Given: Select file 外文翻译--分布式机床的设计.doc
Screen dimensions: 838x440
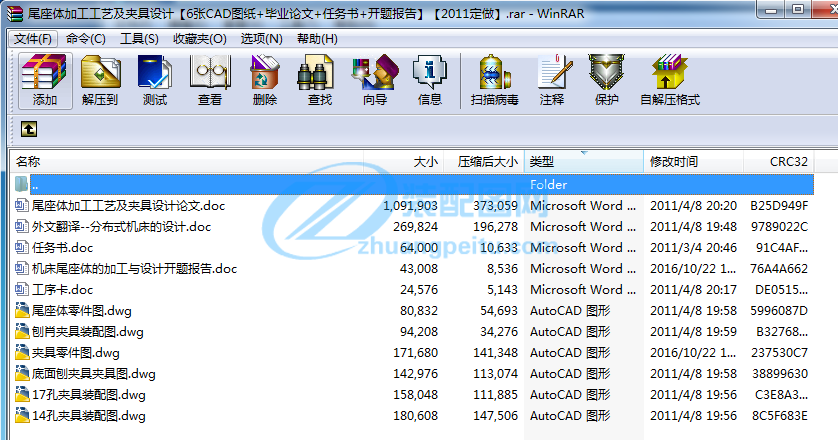Looking at the screenshot, I should coord(121,226).
